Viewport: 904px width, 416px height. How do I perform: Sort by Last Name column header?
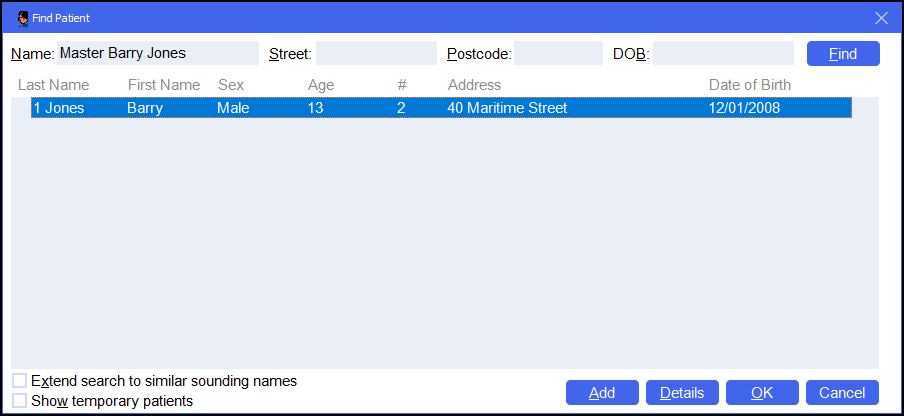pos(53,85)
